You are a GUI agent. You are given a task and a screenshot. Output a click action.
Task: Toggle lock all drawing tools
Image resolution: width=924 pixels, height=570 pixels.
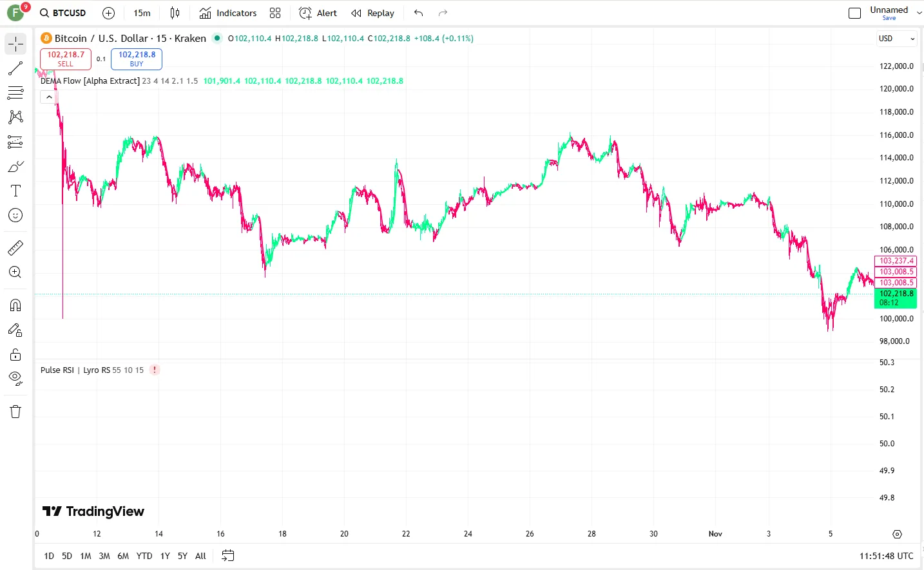coord(15,355)
